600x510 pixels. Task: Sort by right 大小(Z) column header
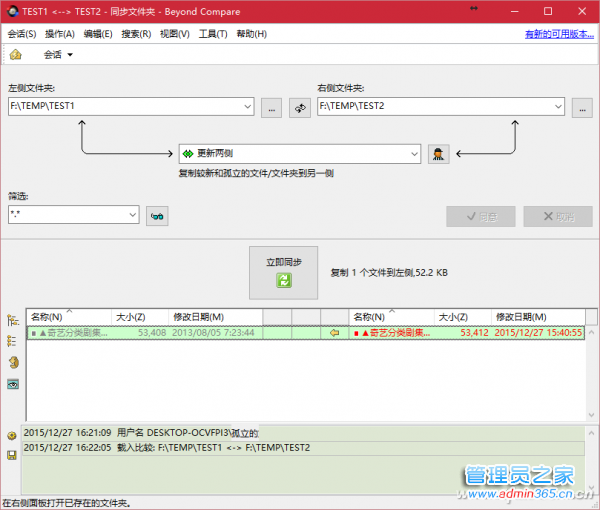(x=463, y=317)
